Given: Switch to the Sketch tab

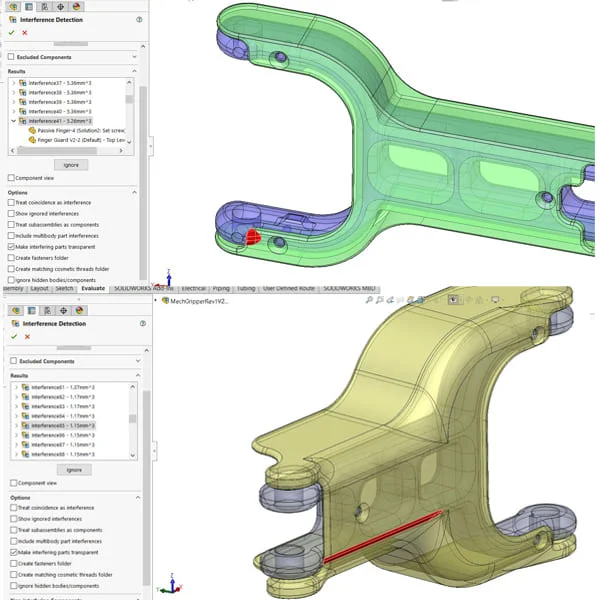Looking at the screenshot, I should pos(65,288).
